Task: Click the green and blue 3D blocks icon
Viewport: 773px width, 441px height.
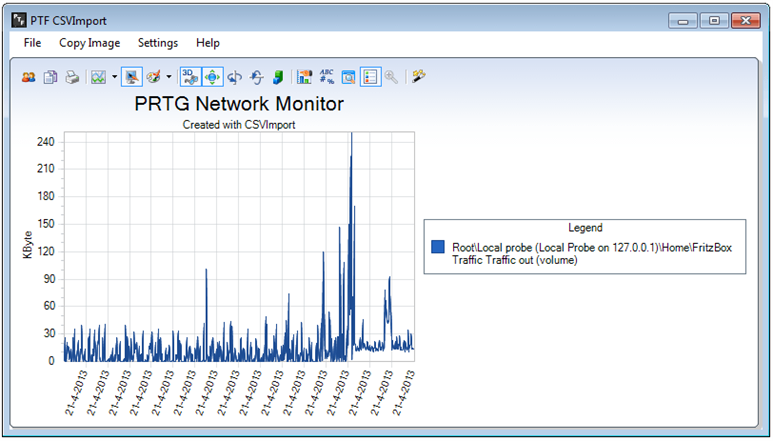Action: 279,77
